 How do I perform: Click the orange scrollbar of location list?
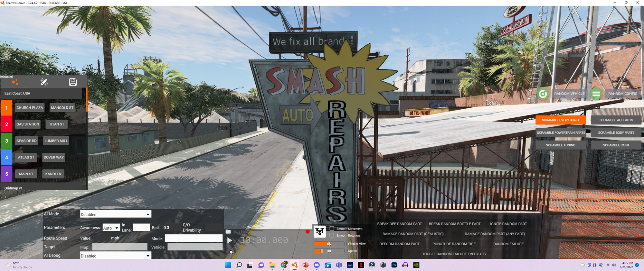click(87, 100)
